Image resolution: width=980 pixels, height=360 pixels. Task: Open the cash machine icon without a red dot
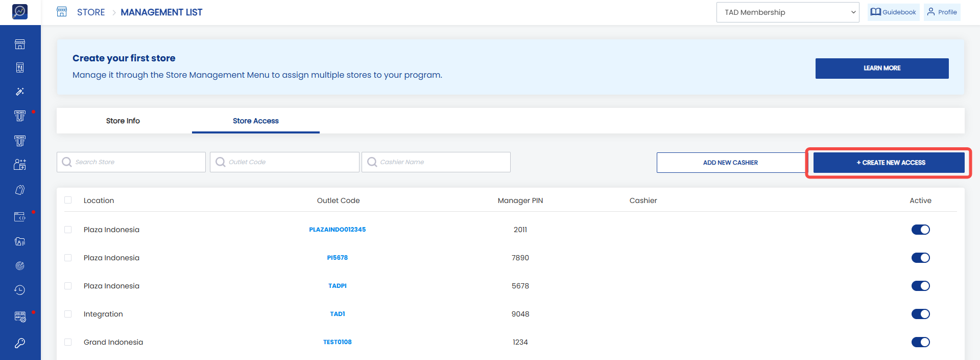[20, 141]
